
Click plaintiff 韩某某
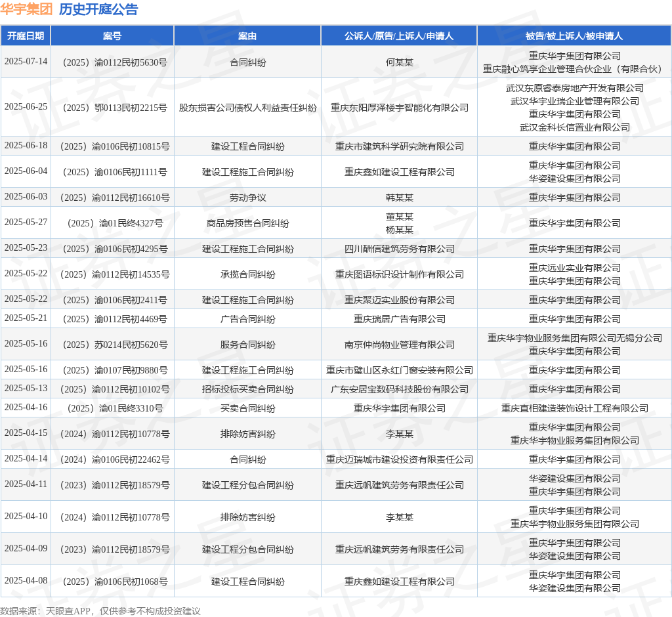pyautogui.click(x=400, y=198)
